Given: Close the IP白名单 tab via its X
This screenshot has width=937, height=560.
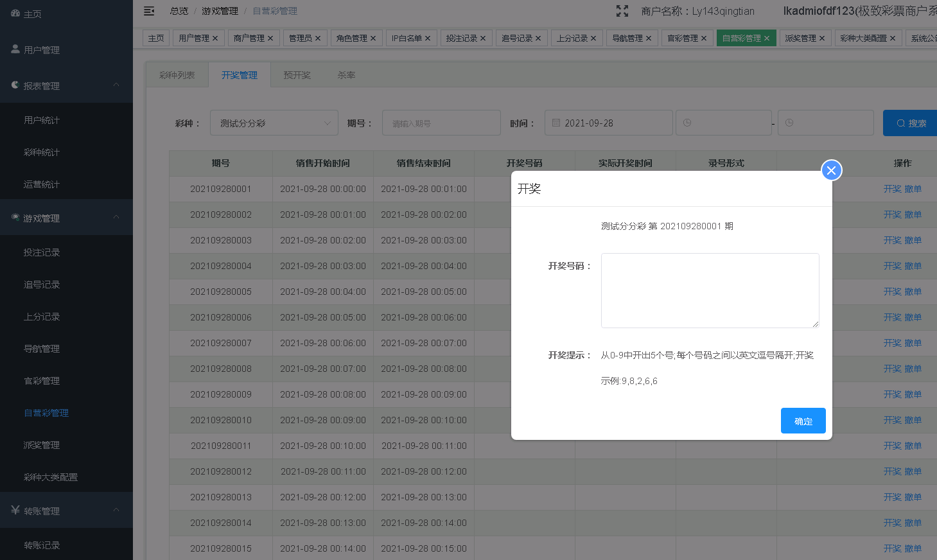Looking at the screenshot, I should tap(428, 39).
